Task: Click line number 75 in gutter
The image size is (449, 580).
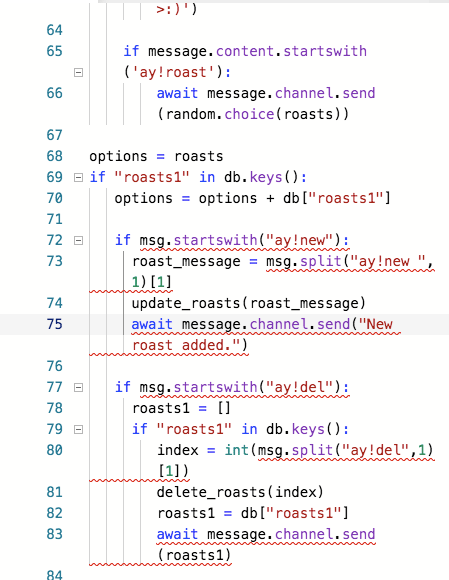Action: [54, 324]
